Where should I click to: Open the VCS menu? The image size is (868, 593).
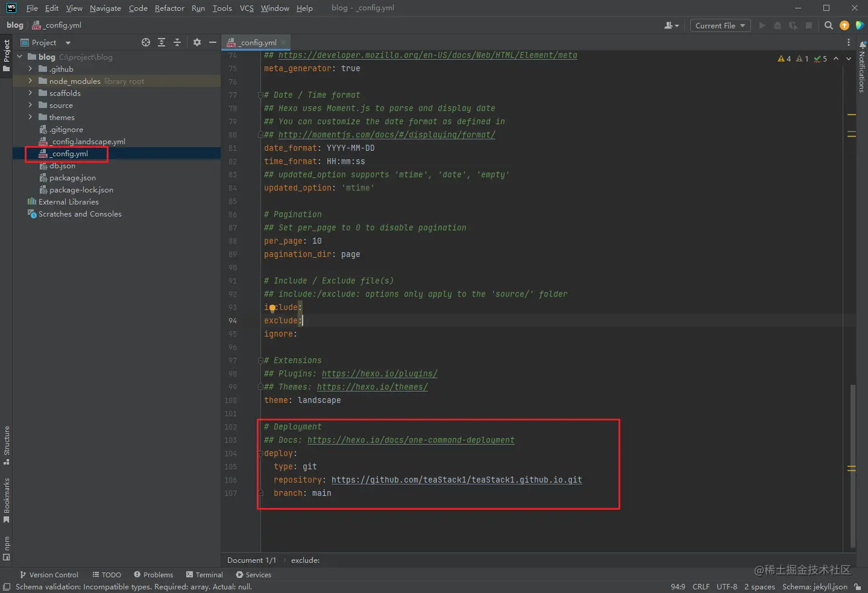click(x=247, y=8)
